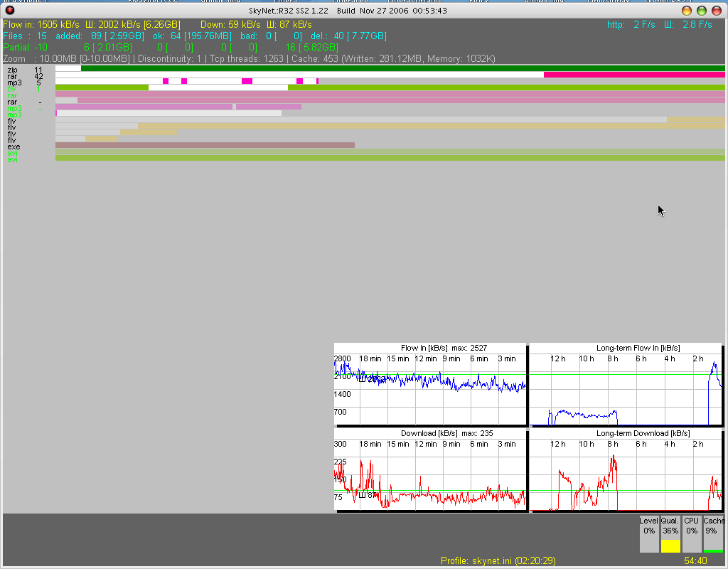Select the zip file row label
This screenshot has height=569, width=728.
point(13,70)
